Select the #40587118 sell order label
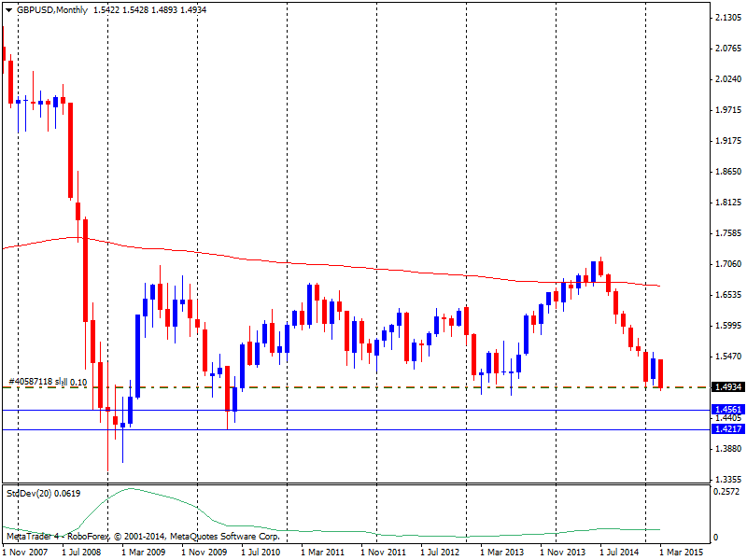The width and height of the screenshot is (747, 560). click(48, 382)
